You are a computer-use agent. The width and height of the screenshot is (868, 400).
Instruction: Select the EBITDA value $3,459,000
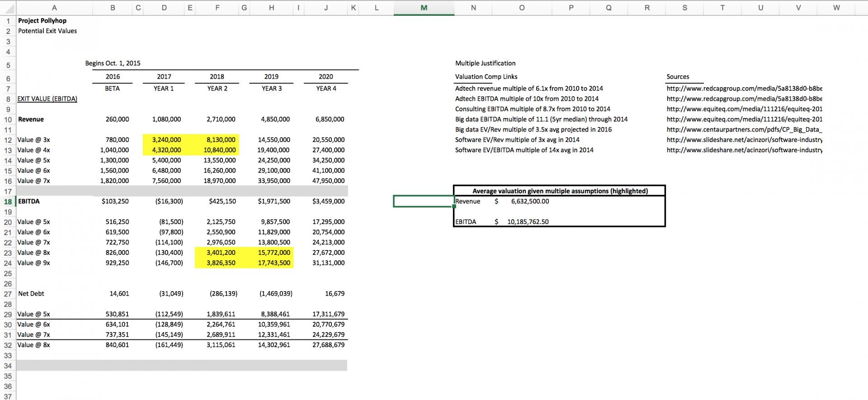[x=328, y=202]
